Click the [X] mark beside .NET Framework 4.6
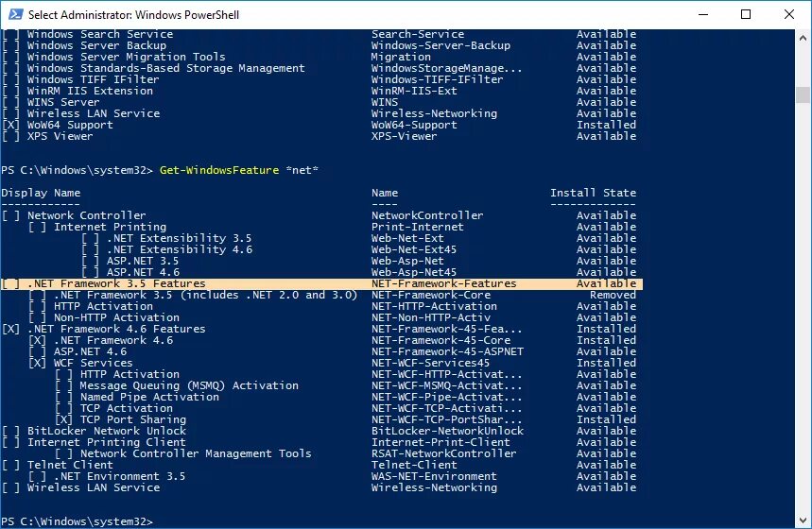812x529 pixels. pyautogui.click(x=37, y=341)
